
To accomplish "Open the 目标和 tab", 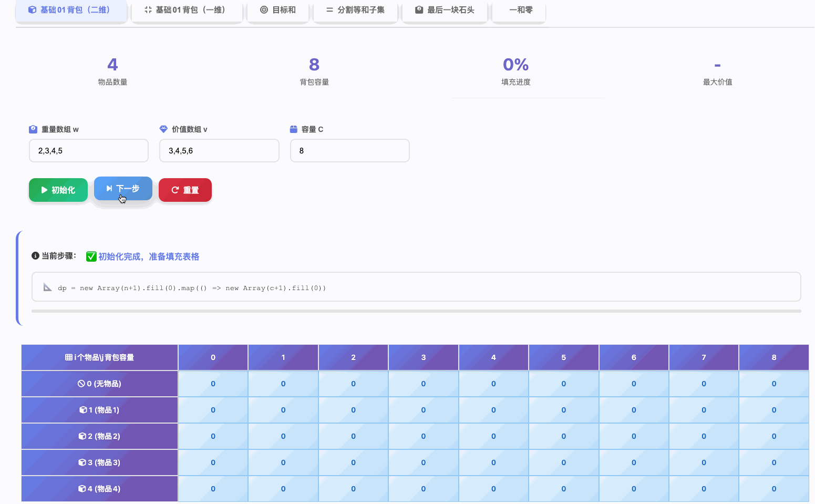I will click(x=278, y=9).
